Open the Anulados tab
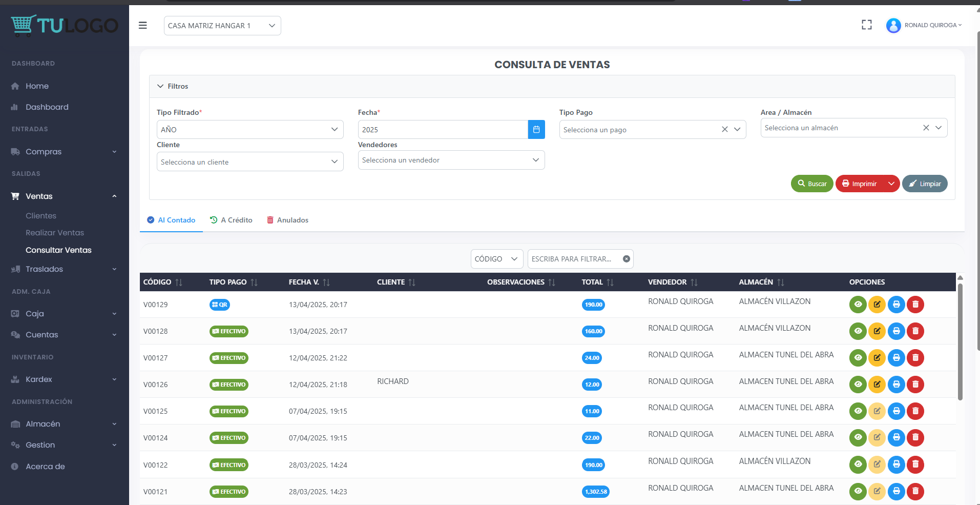This screenshot has height=505, width=980. [287, 220]
